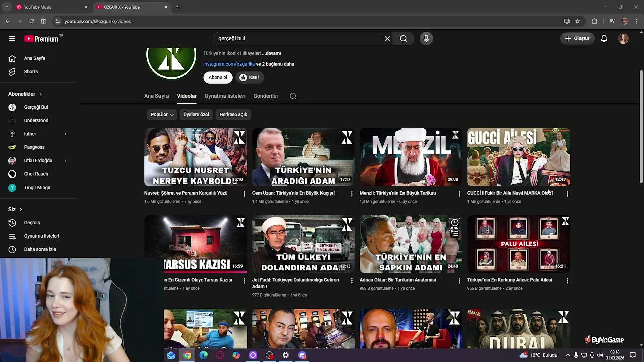644x362 pixels.
Task: Open Cem Uzan video title link
Action: [293, 193]
